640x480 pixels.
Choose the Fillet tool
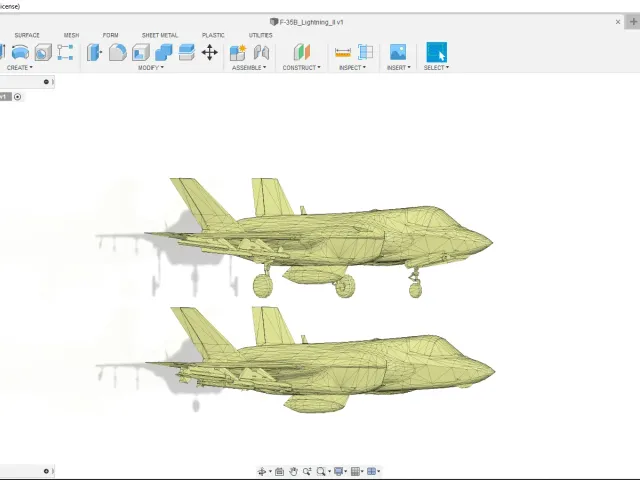coord(118,52)
